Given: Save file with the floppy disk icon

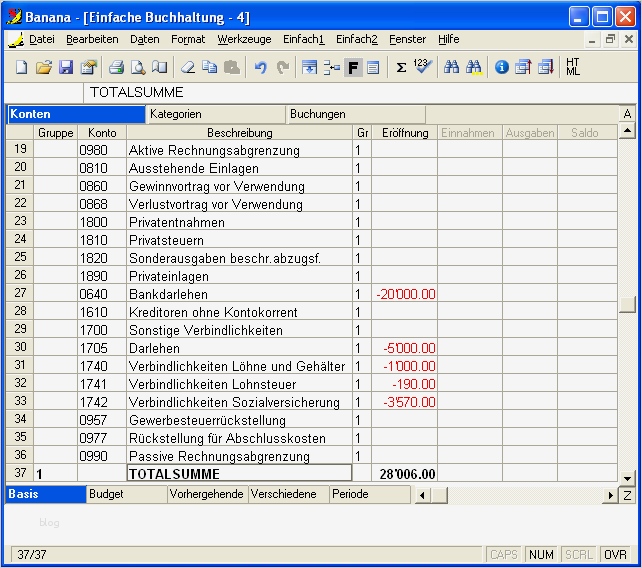Looking at the screenshot, I should point(66,67).
